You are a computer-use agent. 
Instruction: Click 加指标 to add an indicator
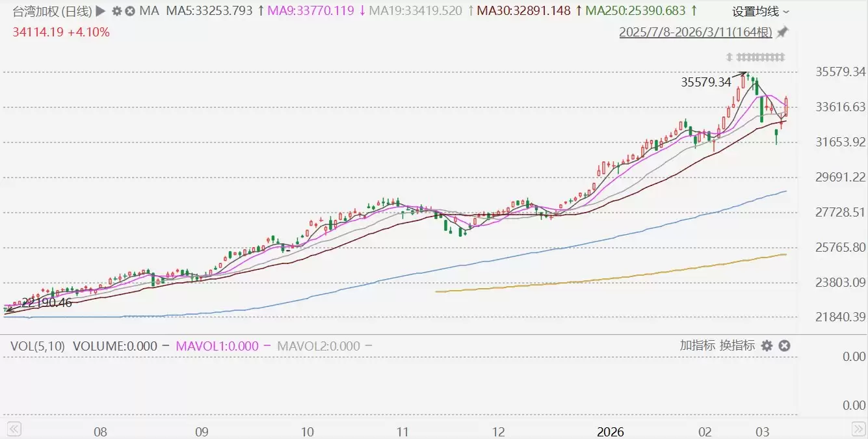coord(697,345)
